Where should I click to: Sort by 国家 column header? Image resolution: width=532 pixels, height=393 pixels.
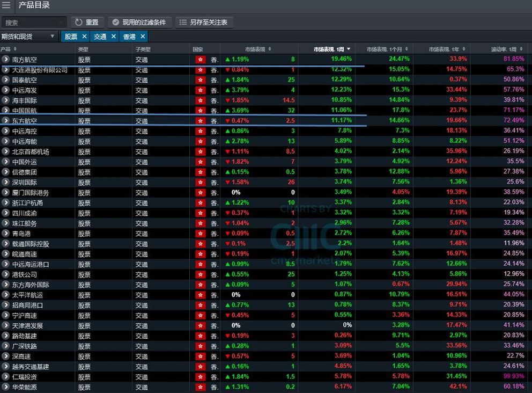click(x=198, y=49)
